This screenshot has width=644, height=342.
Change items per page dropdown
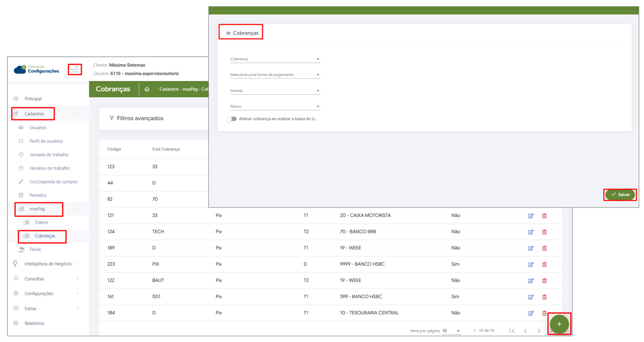coord(451,331)
